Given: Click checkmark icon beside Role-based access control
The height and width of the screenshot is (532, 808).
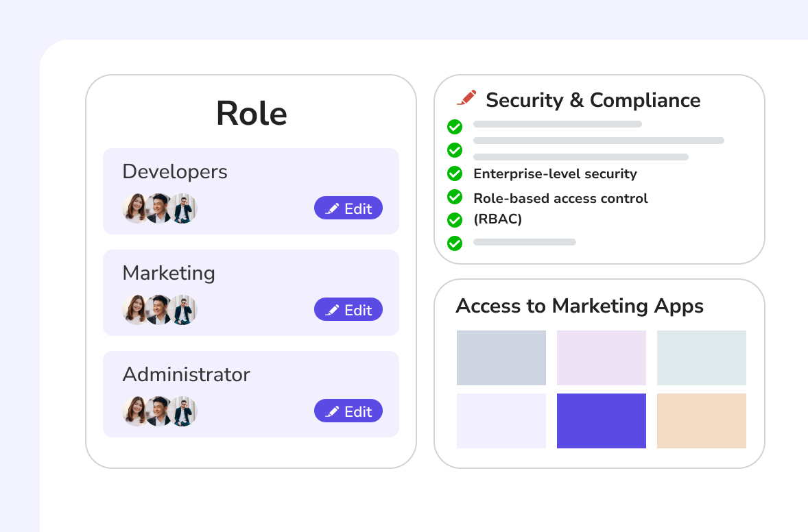Looking at the screenshot, I should click(454, 197).
